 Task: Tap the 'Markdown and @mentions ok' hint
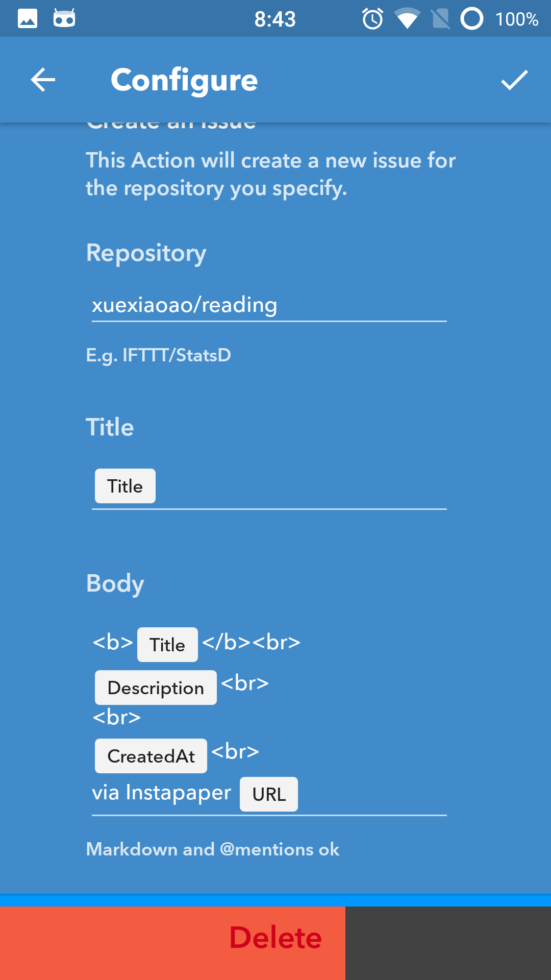pos(212,849)
